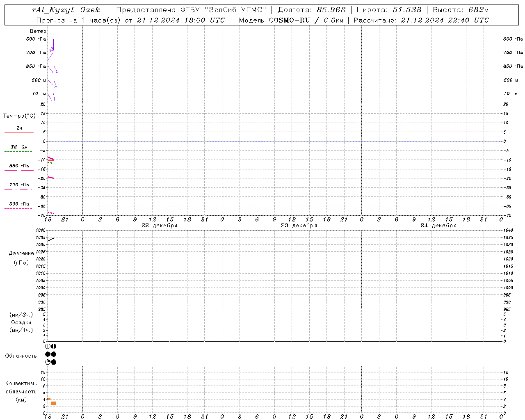Click the Ветер panel label

(x=38, y=31)
